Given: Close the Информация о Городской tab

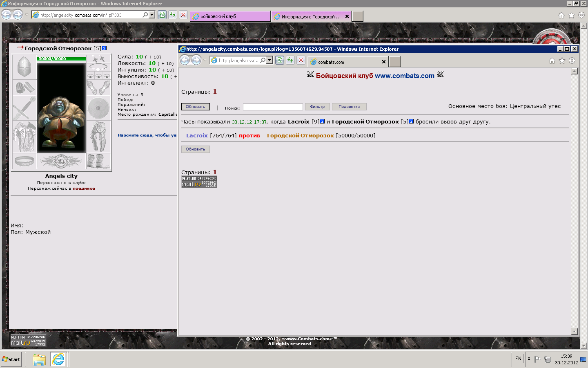Looking at the screenshot, I should click(x=347, y=17).
